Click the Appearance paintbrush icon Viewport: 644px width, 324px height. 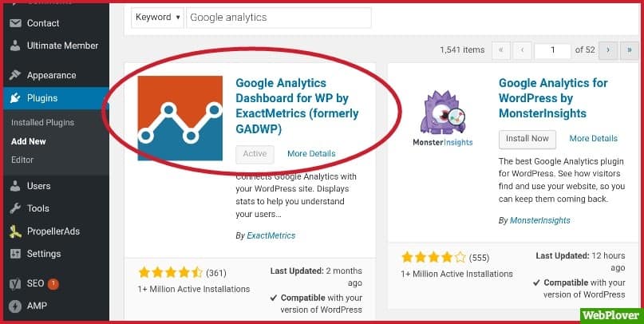point(15,75)
